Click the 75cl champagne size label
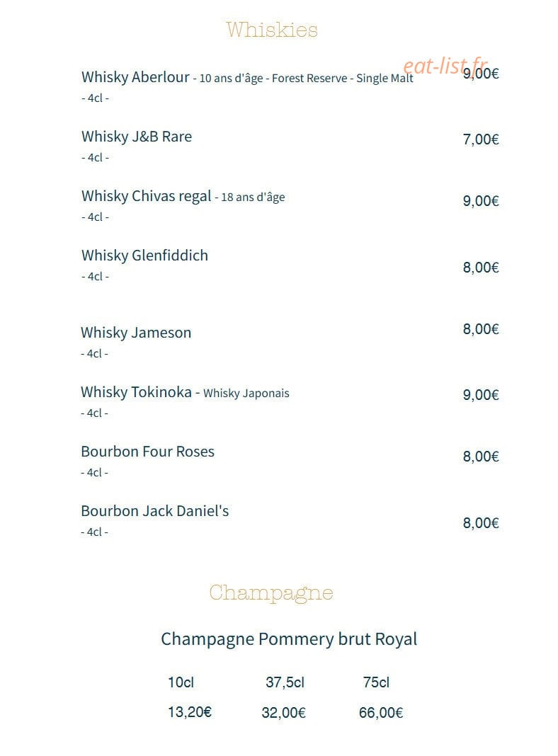Screen dimensions: 558x756 (x=376, y=682)
